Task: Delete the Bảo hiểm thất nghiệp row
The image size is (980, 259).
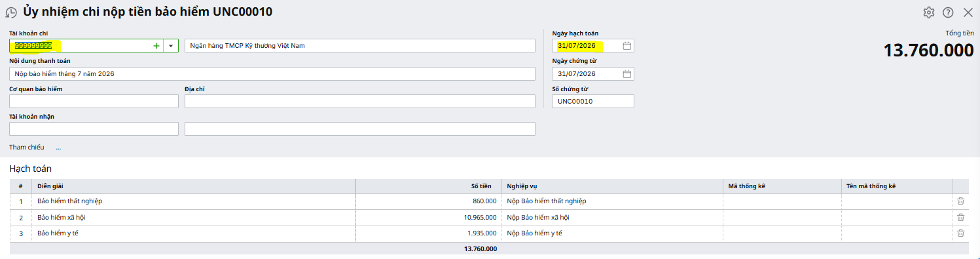Action: pos(960,201)
